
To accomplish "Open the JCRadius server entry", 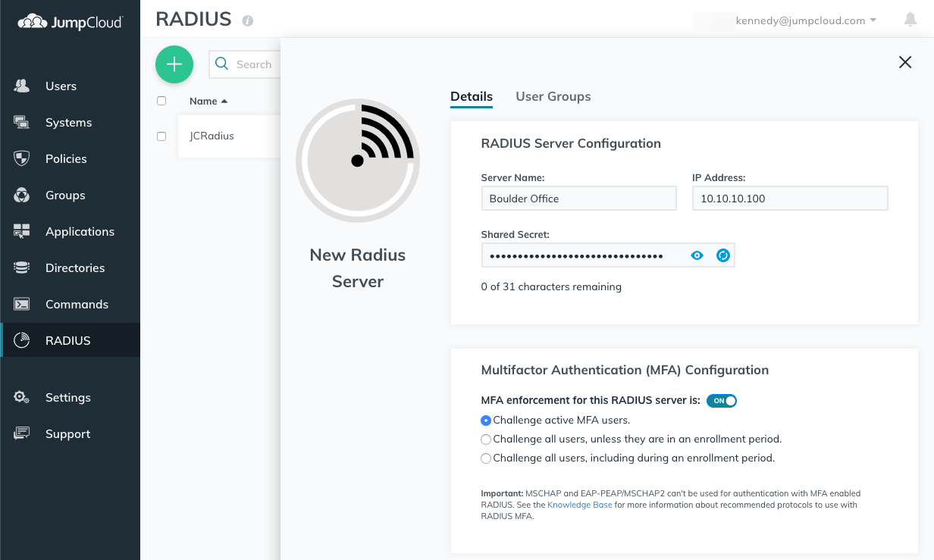I will coord(212,136).
